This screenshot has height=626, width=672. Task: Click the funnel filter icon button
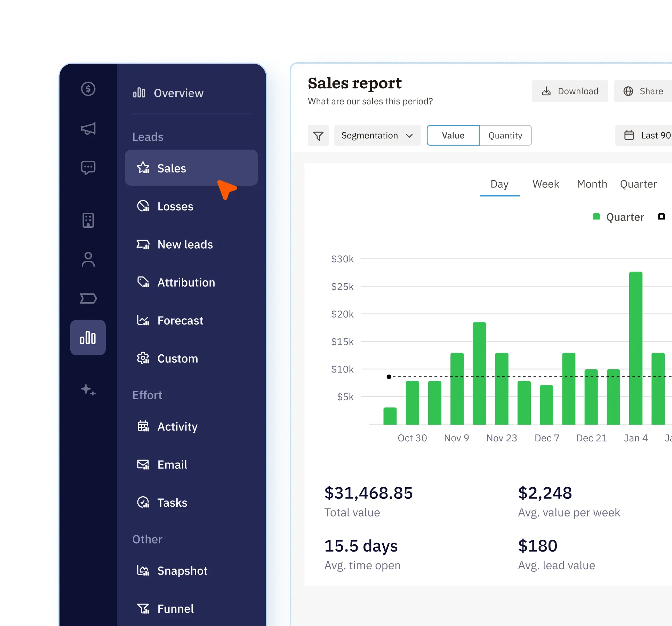pyautogui.click(x=318, y=136)
